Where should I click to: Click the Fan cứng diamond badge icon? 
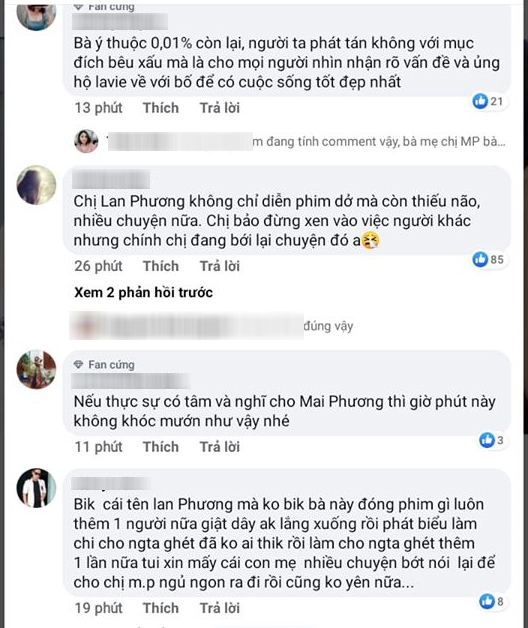[79, 364]
